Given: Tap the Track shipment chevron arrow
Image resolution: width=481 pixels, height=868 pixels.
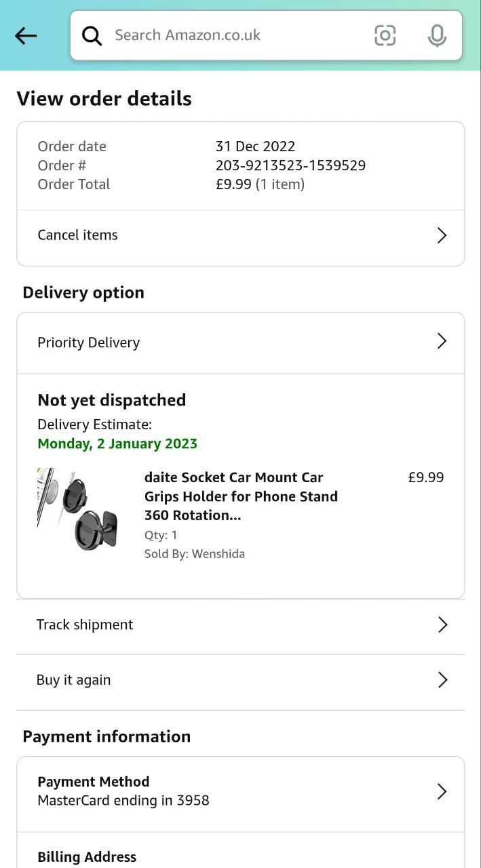Looking at the screenshot, I should (442, 625).
